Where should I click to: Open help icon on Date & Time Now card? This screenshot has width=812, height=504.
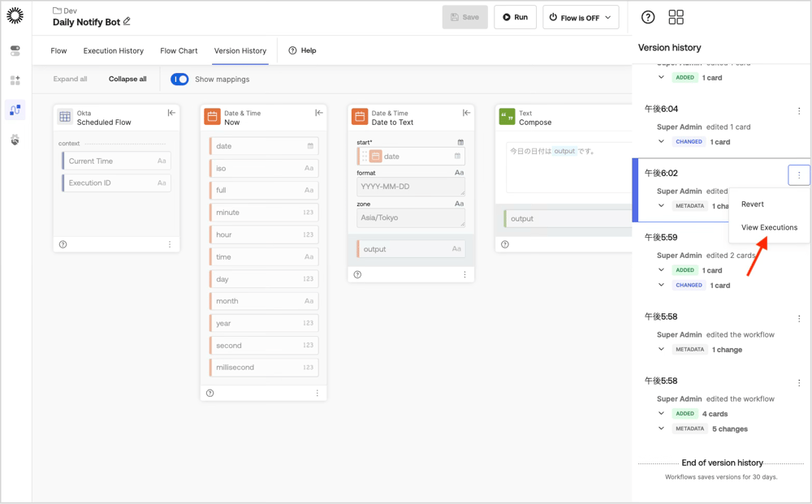tap(209, 394)
